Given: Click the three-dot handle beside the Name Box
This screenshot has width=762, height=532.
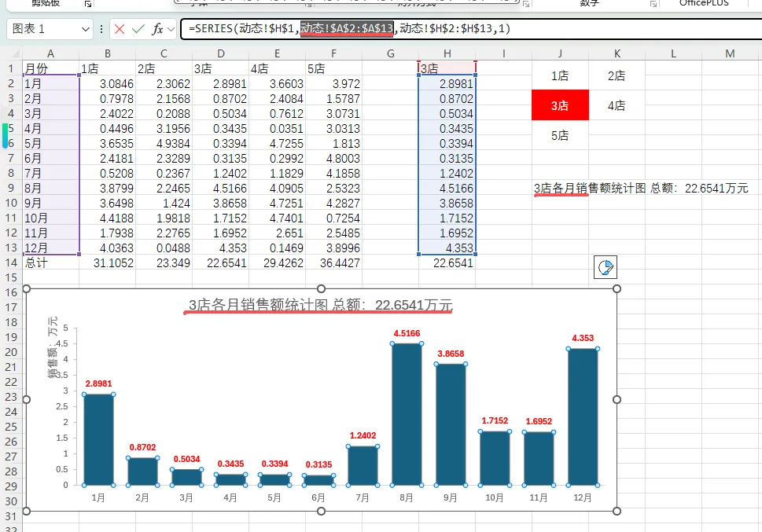Looking at the screenshot, I should [x=101, y=29].
